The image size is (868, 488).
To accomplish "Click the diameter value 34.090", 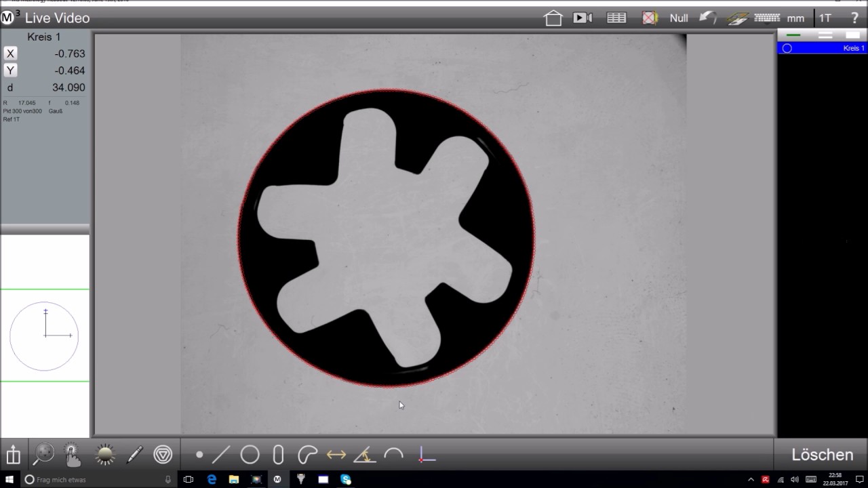I will point(68,87).
